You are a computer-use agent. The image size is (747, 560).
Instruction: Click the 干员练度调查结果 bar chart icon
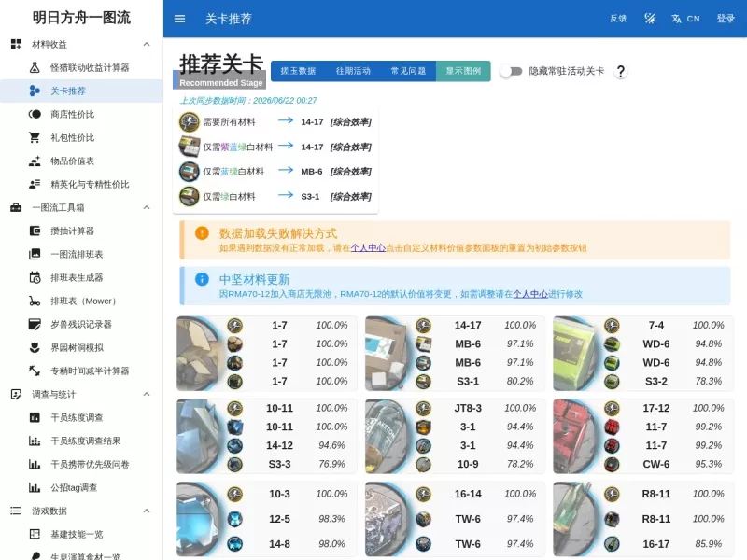coord(35,441)
